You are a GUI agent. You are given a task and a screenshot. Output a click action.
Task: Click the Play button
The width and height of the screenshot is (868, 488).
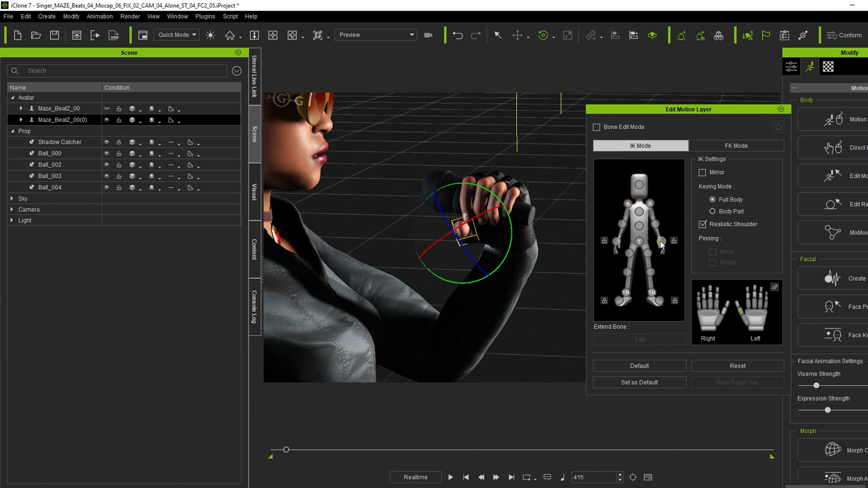450,477
